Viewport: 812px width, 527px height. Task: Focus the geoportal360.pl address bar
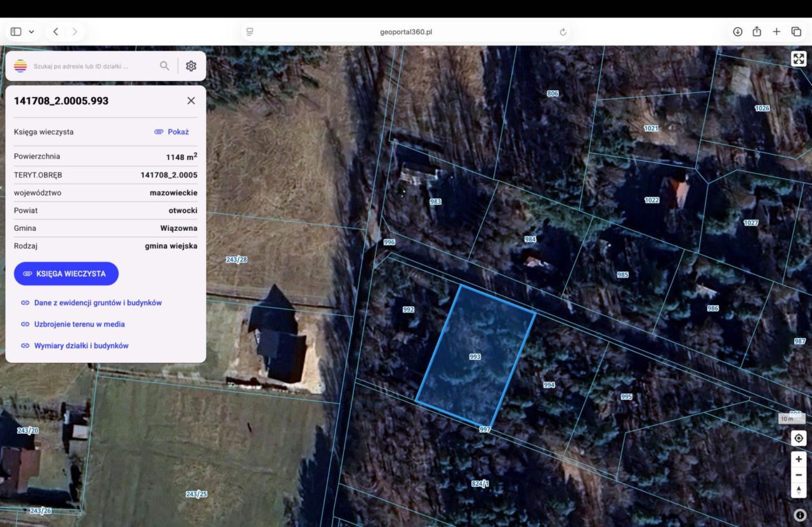406,32
